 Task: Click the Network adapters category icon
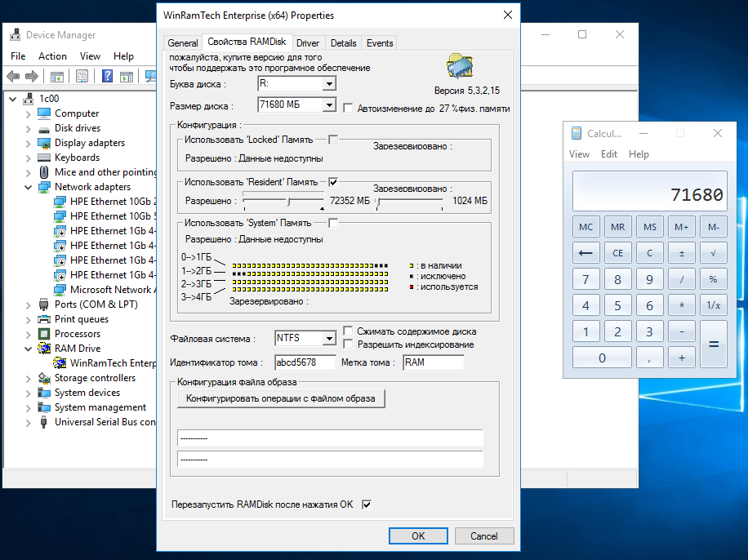pos(44,187)
